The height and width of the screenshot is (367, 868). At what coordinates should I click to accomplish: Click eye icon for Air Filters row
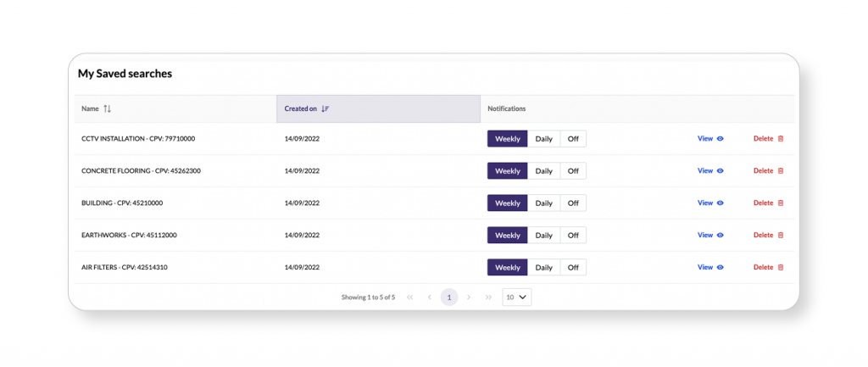[x=721, y=268]
